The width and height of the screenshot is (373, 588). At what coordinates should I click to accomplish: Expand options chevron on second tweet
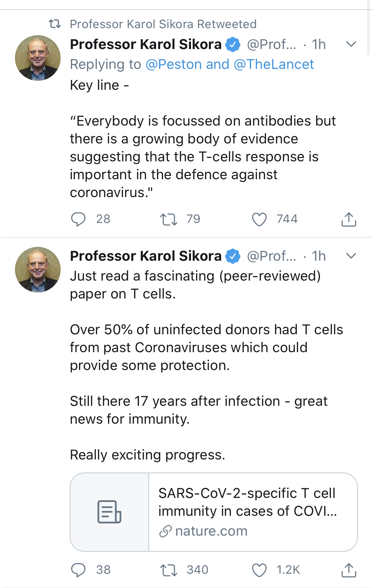pyautogui.click(x=351, y=256)
